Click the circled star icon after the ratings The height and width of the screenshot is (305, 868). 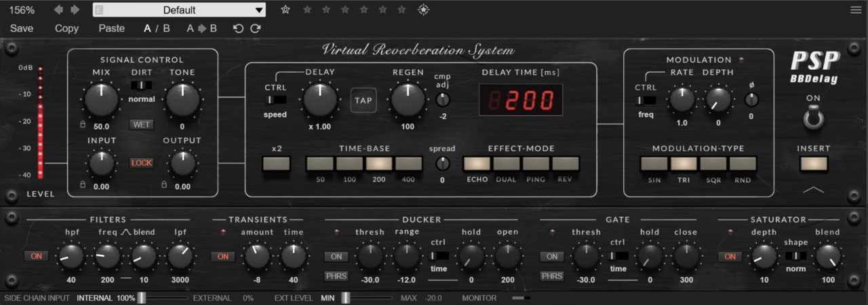click(x=423, y=9)
